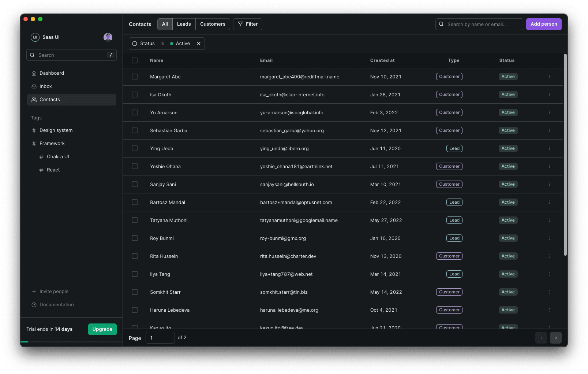
Task: Click the user avatar next to Saas UI
Action: (x=108, y=37)
